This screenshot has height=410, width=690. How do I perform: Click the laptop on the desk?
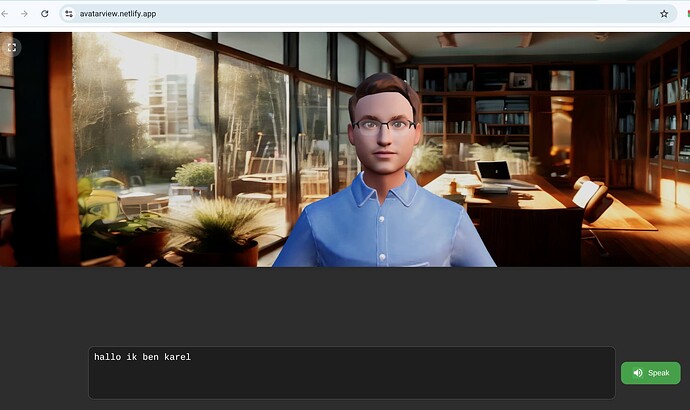point(493,173)
